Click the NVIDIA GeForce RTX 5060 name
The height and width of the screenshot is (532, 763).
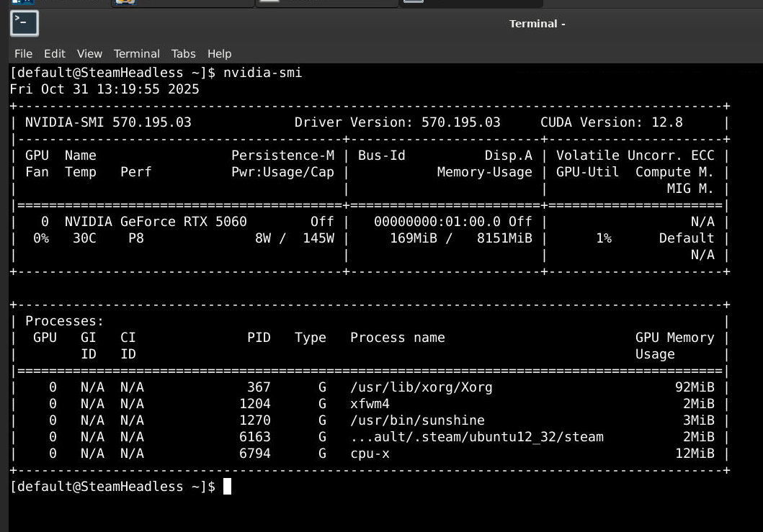pos(156,222)
